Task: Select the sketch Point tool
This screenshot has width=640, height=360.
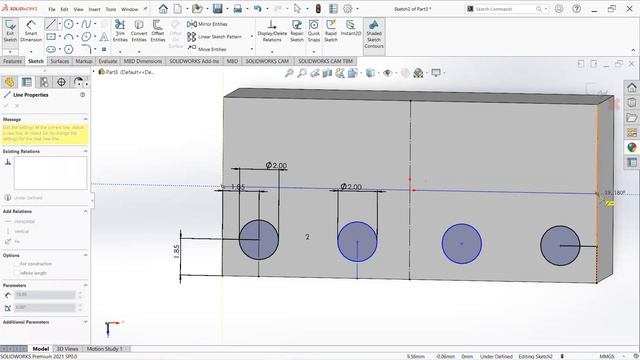Action: pyautogui.click(x=104, y=49)
